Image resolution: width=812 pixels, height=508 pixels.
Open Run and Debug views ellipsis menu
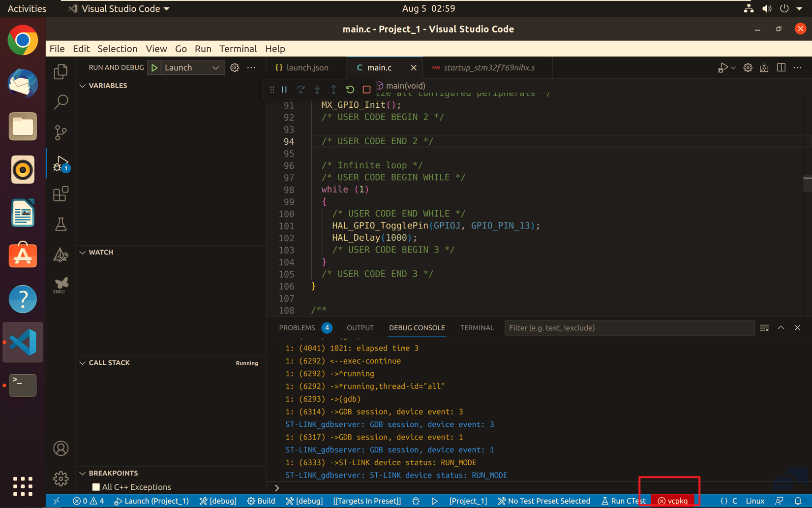[x=251, y=68]
